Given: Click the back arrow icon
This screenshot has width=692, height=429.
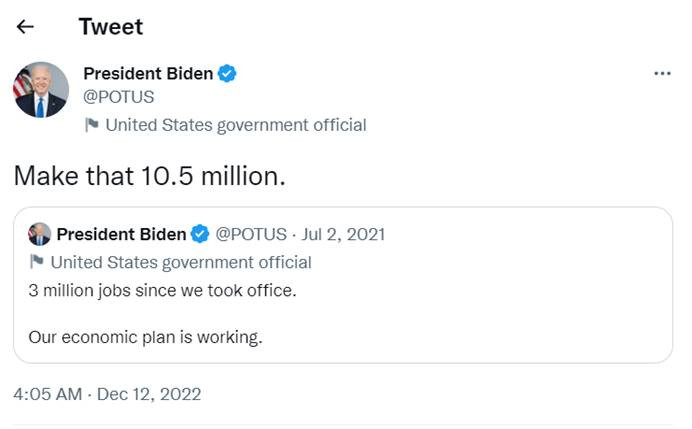Looking at the screenshot, I should tap(26, 27).
